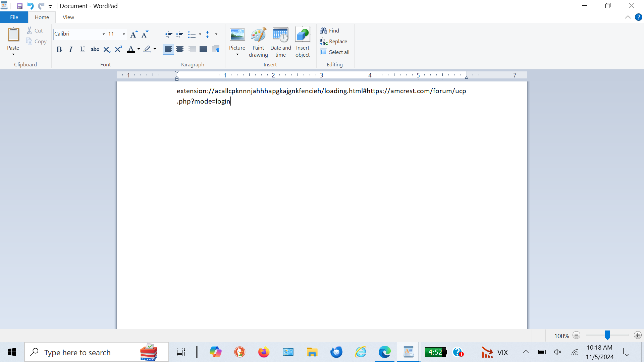644x362 pixels.
Task: Toggle Bold formatting
Action: [x=59, y=50]
